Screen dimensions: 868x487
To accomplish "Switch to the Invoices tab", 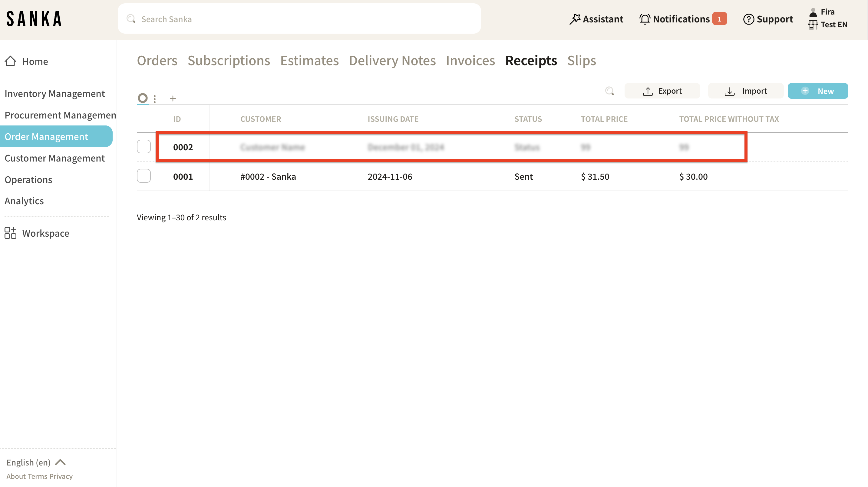I will click(470, 61).
